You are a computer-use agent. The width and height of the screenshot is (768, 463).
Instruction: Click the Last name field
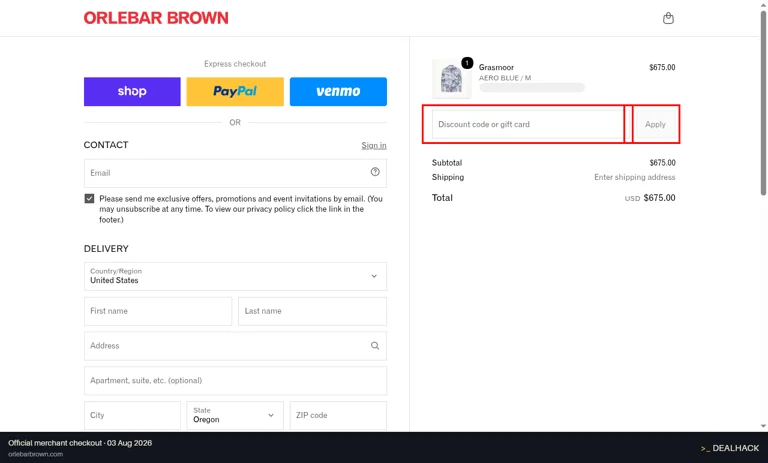click(x=312, y=311)
